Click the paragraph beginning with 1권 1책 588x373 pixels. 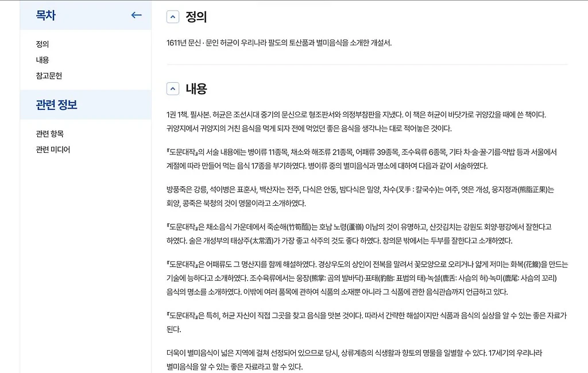tap(356, 121)
